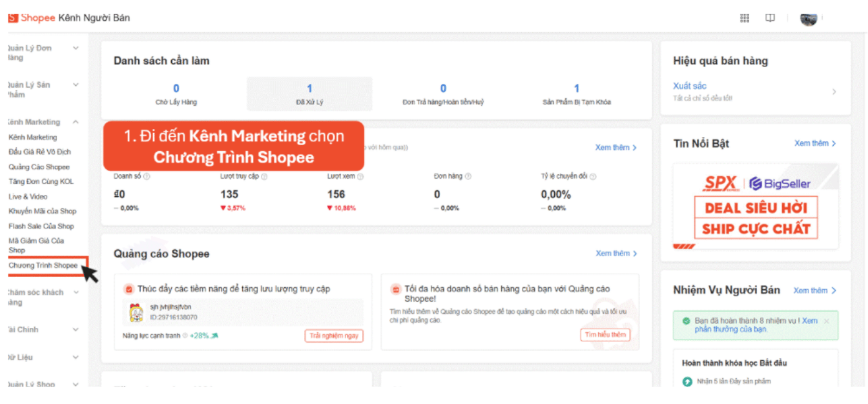Open Chương Trình Shopee in sidebar
This screenshot has height=404, width=868.
coord(43,266)
